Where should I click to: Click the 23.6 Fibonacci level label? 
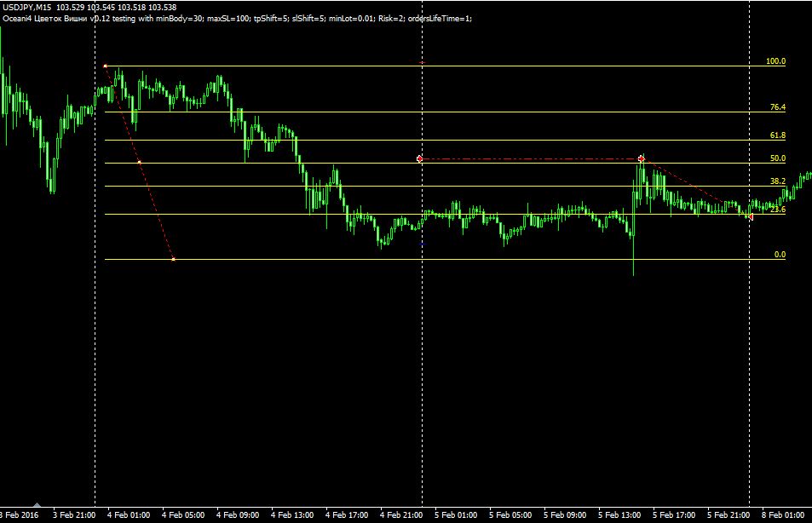[777, 210]
